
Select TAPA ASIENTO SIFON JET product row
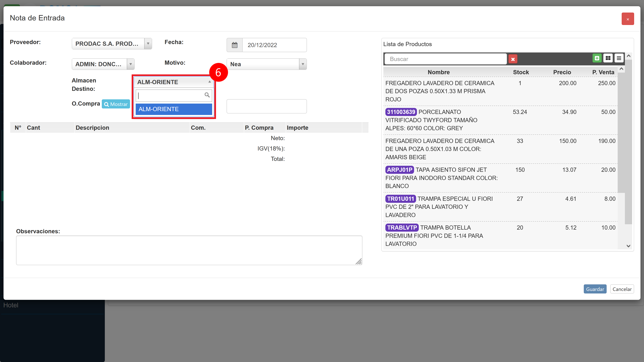(500, 178)
